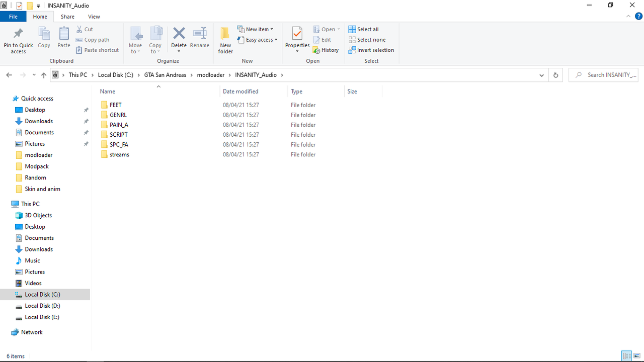The image size is (644, 362).
Task: Select the GENRL folder
Action: [118, 115]
